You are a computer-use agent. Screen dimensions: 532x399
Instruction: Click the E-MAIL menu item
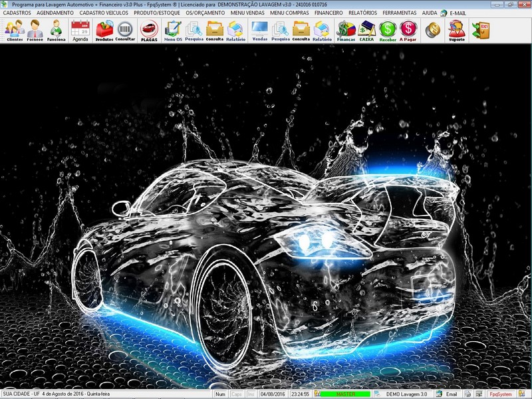tap(458, 13)
